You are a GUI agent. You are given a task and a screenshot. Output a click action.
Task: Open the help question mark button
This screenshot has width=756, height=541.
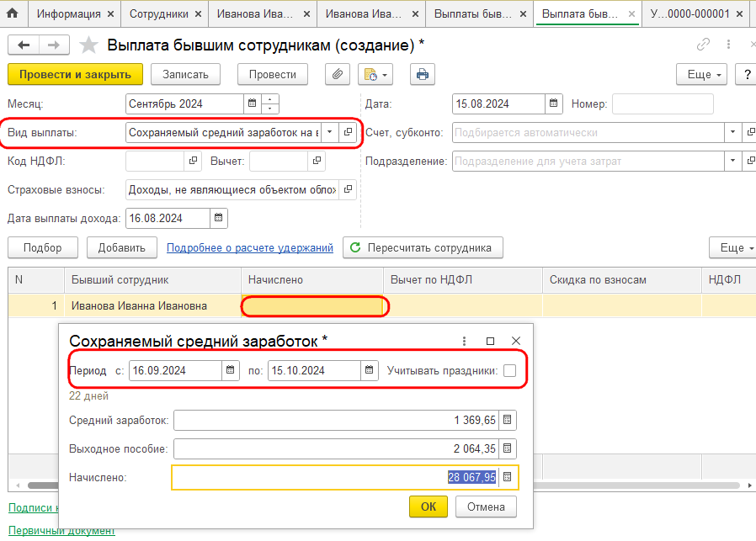coord(747,74)
